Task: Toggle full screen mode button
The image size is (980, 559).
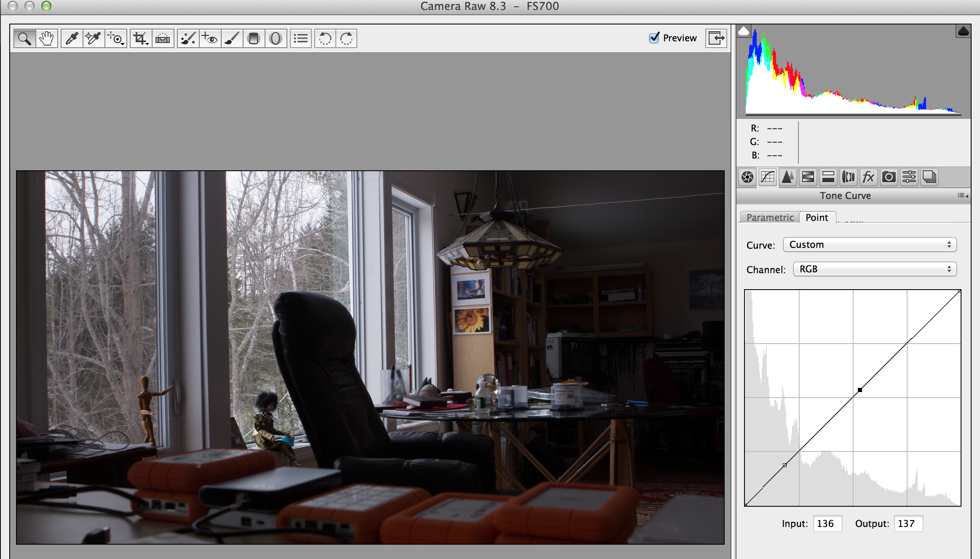Action: 716,38
